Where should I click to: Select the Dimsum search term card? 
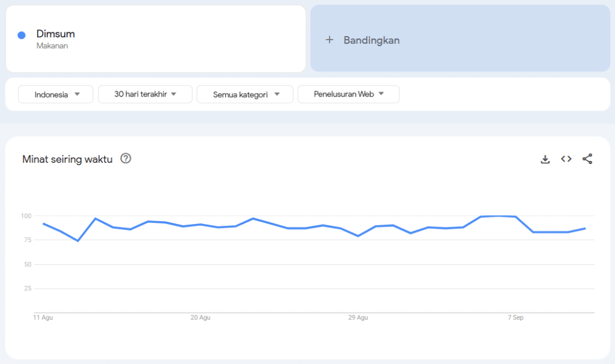pos(155,38)
